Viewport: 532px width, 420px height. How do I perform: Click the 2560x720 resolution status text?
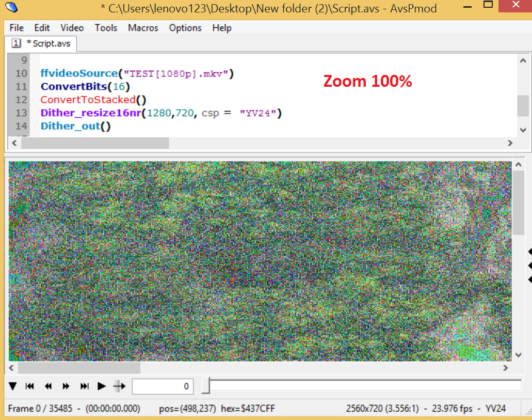[382, 408]
